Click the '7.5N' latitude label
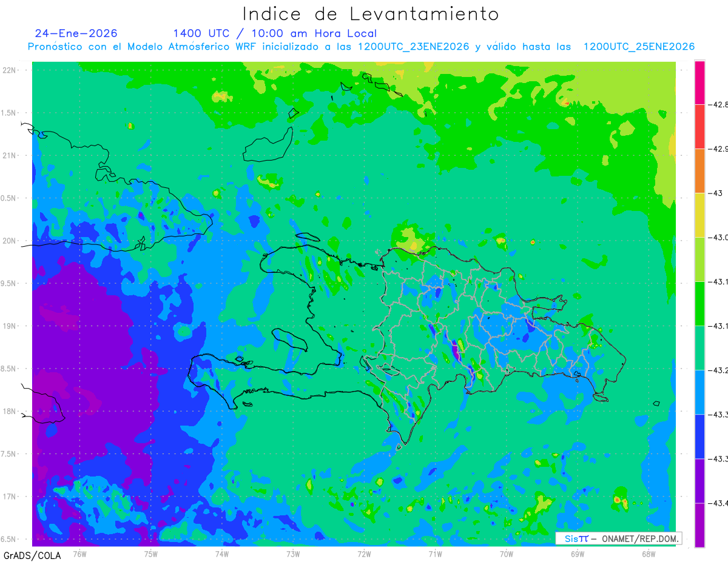Viewport: 728px width, 562px height. pyautogui.click(x=9, y=454)
